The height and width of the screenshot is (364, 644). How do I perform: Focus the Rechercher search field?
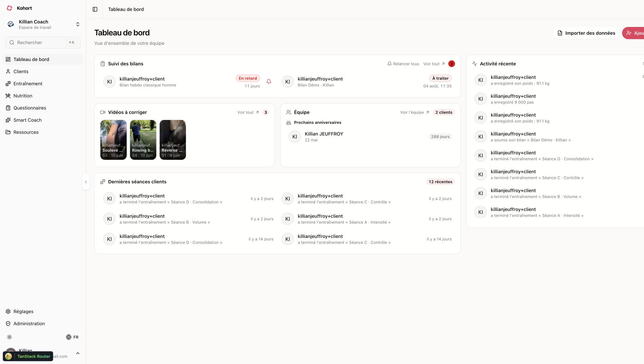coord(43,42)
